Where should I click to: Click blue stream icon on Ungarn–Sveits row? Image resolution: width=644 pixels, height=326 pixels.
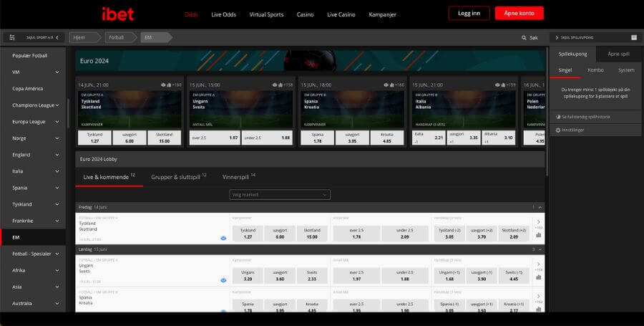[223, 280]
